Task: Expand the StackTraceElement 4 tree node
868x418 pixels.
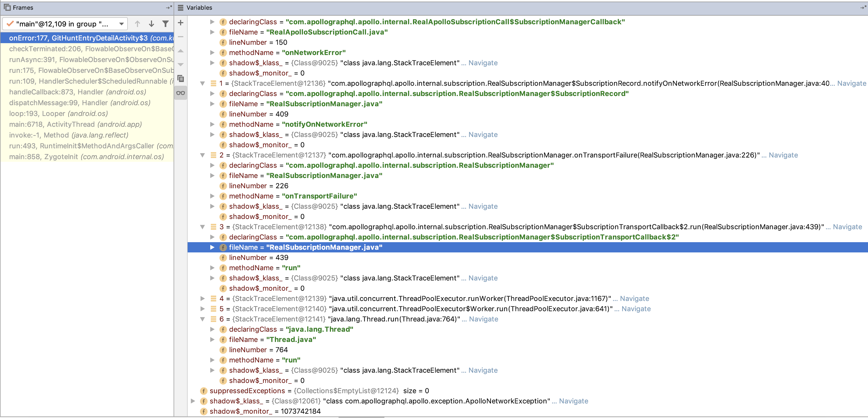Action: coord(202,299)
